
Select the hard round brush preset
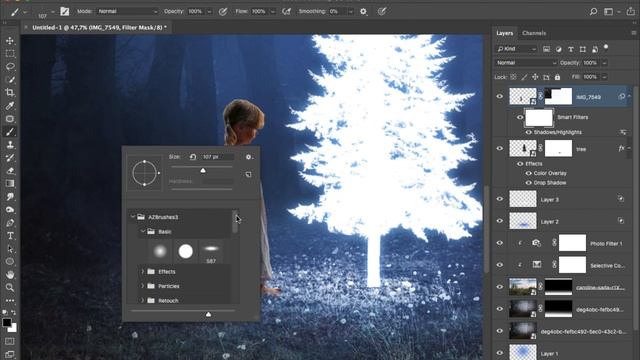186,251
